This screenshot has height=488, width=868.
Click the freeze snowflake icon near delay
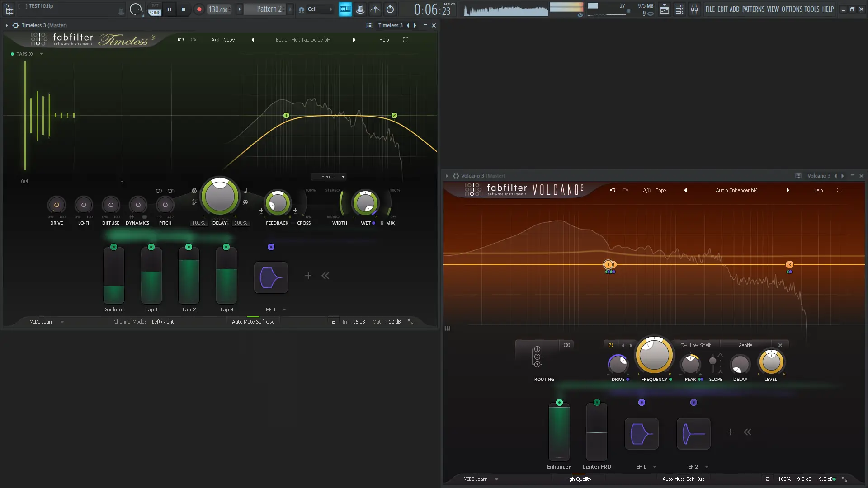coord(194,191)
